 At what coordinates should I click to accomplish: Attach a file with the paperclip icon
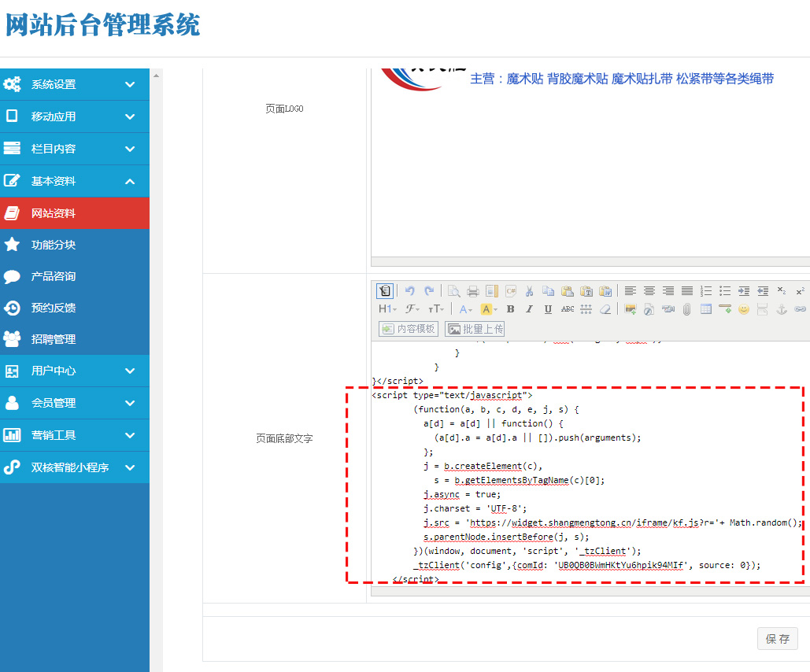(687, 309)
